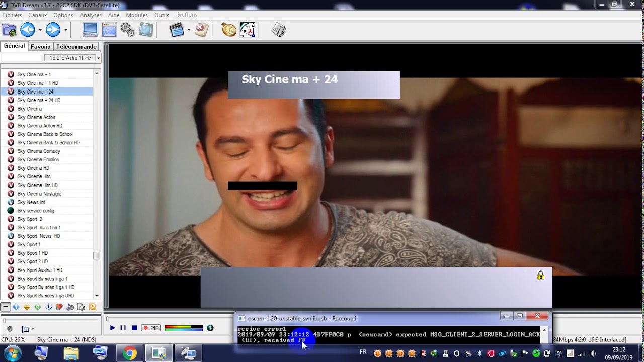Click the Pause button
The image size is (644, 362).
[123, 328]
